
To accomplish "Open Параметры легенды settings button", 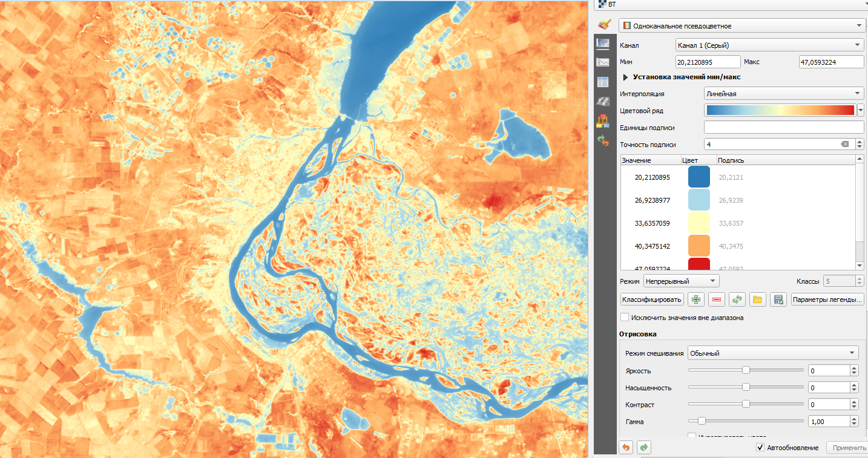I will 827,299.
